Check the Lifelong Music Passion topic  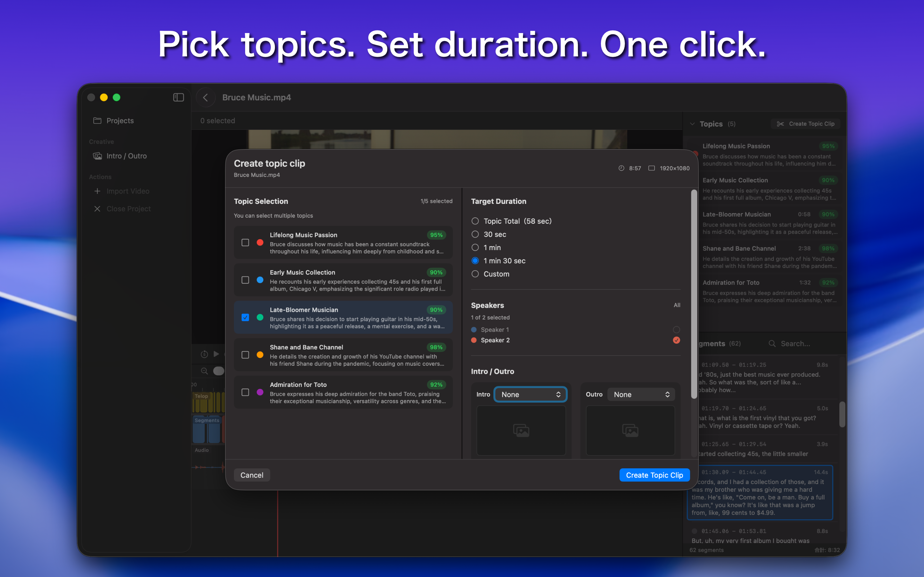245,243
